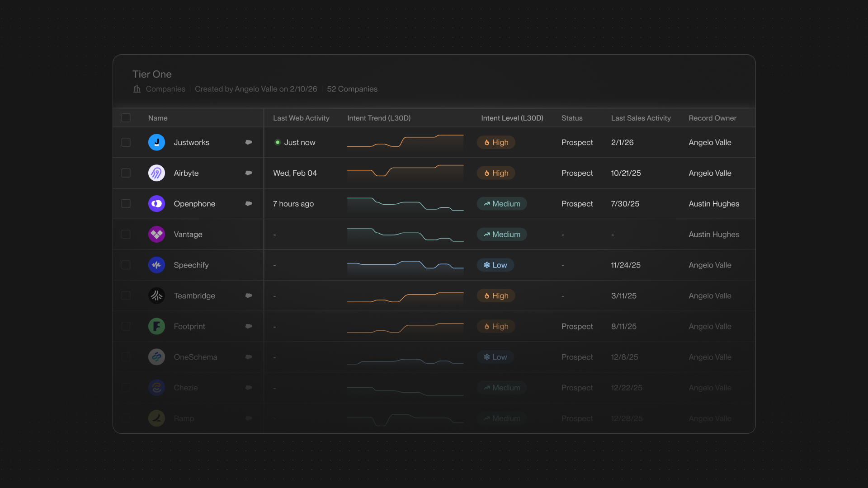The image size is (868, 488).
Task: Click the Companies building icon under title
Action: pyautogui.click(x=137, y=89)
